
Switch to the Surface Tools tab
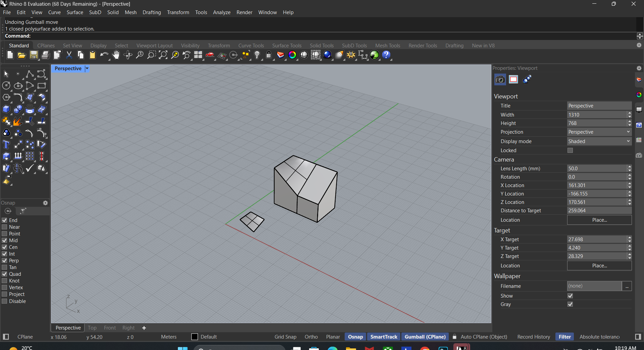(287, 46)
